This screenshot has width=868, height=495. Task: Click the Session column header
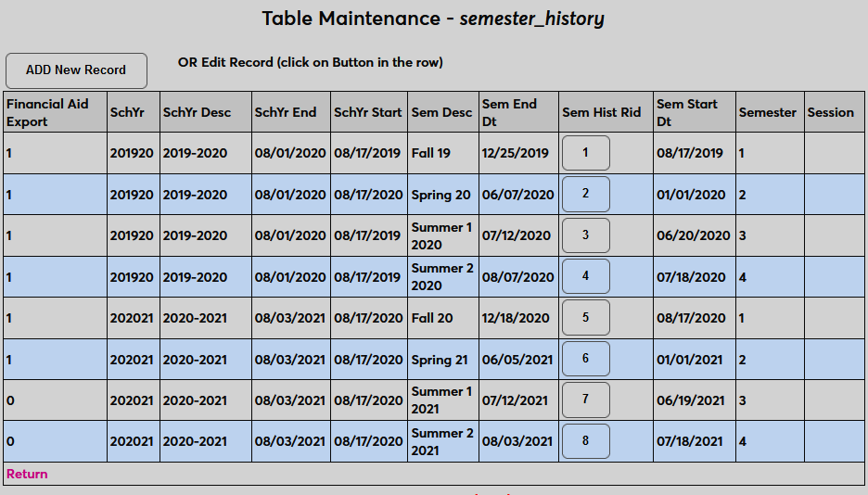830,112
